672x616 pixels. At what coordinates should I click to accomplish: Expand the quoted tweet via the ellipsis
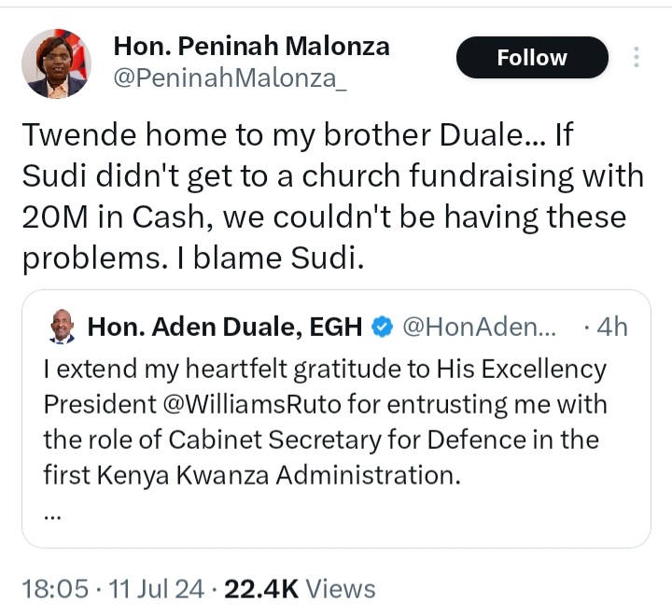click(52, 516)
